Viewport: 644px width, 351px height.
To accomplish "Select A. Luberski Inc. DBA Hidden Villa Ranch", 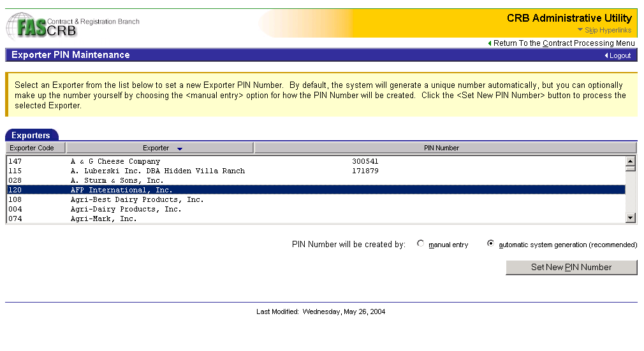I will (x=316, y=171).
